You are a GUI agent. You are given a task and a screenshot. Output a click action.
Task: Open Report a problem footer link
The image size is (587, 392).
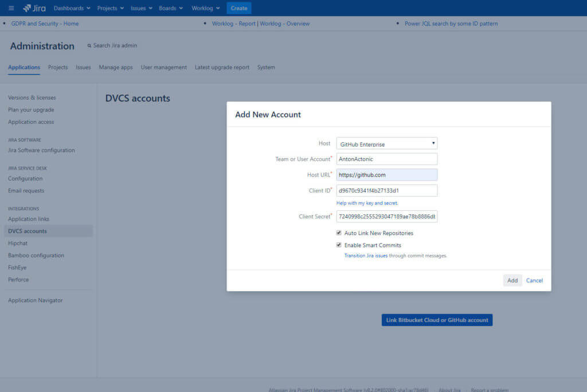[x=490, y=390]
